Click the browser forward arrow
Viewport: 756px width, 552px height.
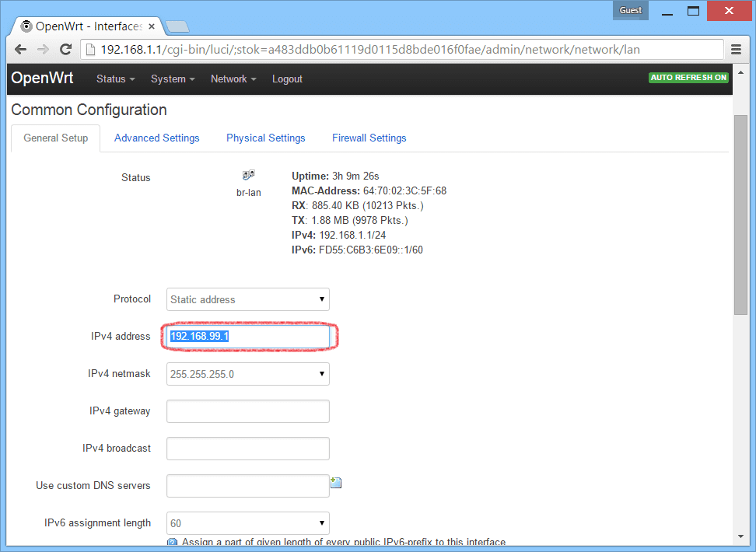[43, 49]
